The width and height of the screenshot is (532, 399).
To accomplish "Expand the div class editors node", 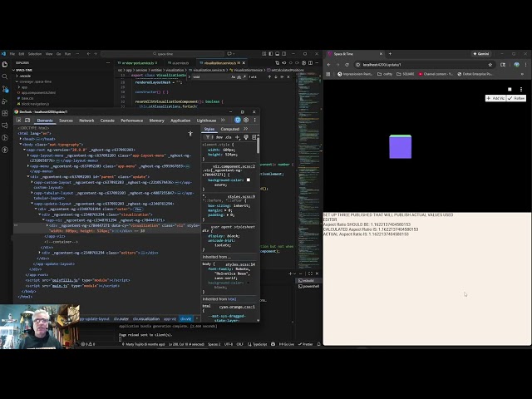I will click(40, 253).
